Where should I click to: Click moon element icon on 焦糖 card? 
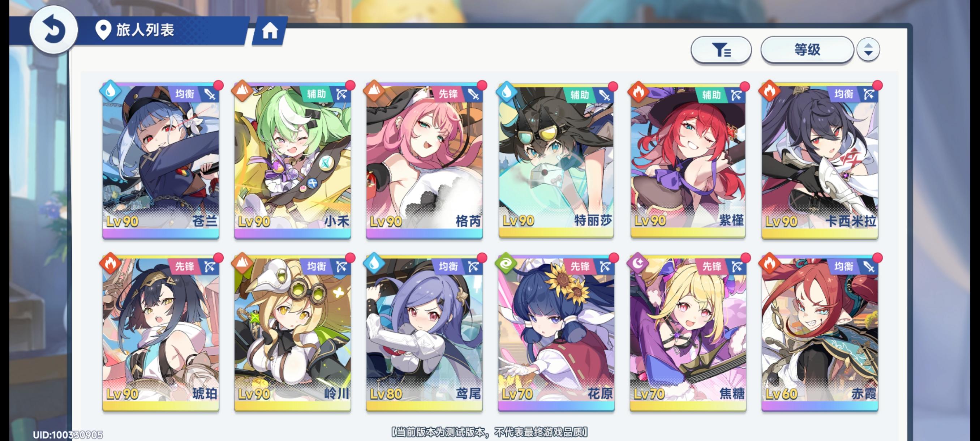point(639,263)
